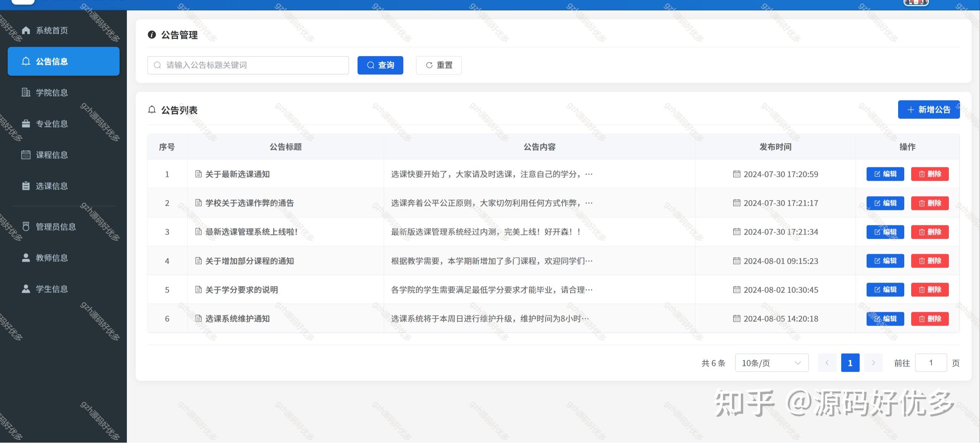
Task: Edit the 关于学分要求的说明 announcement
Action: pyautogui.click(x=885, y=290)
